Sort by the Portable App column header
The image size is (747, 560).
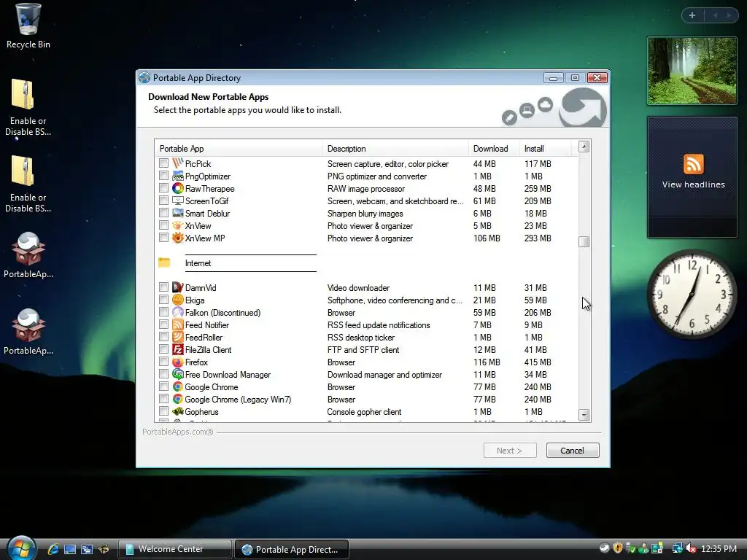(239, 149)
